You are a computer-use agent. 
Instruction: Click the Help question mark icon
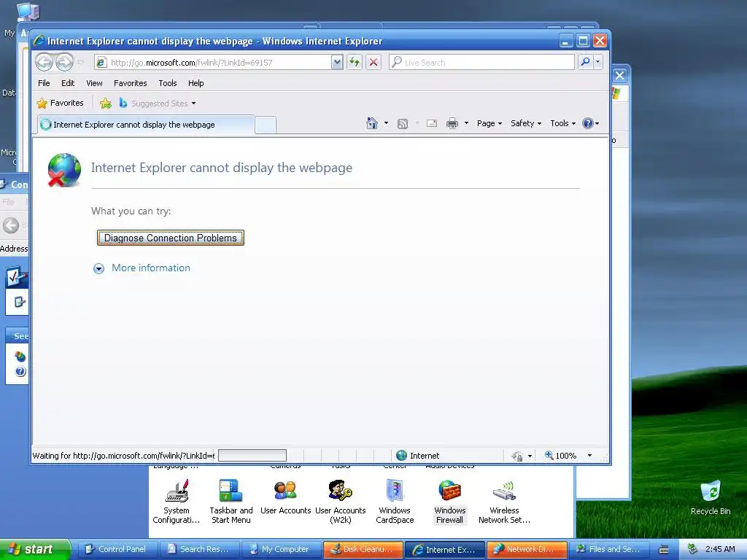pos(588,123)
